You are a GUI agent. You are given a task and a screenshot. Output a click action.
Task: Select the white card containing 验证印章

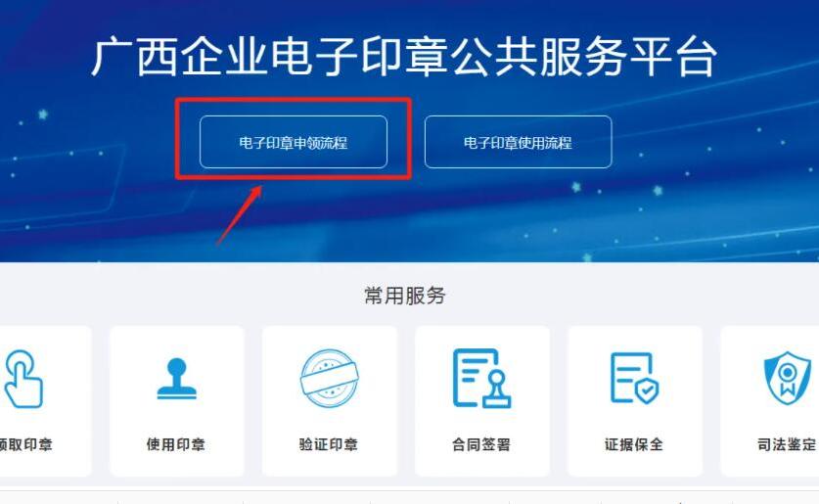[x=330, y=401]
